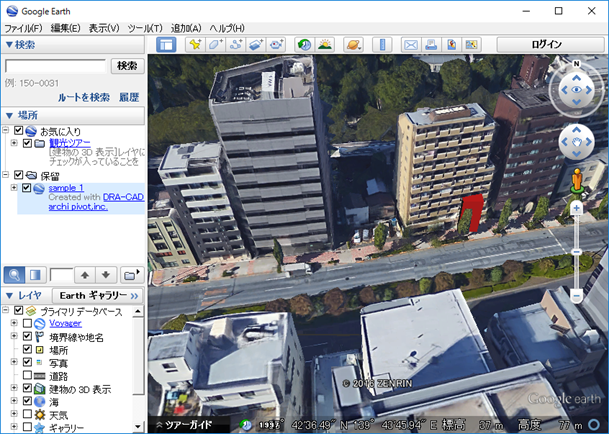
Task: Click the look joystick eye icon
Action: 577,90
